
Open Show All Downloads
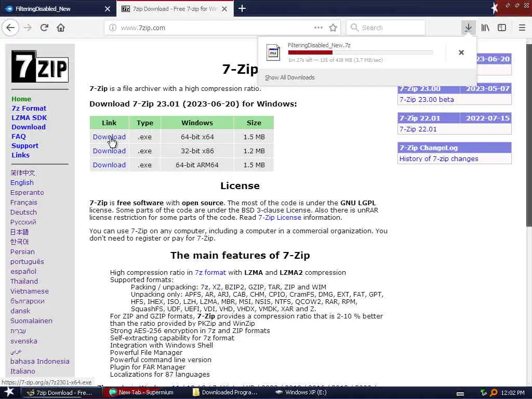[290, 78]
